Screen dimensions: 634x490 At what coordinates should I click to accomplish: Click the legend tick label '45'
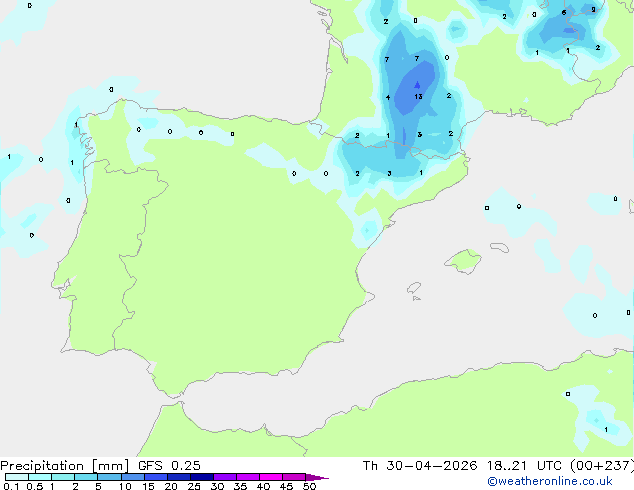tap(286, 486)
